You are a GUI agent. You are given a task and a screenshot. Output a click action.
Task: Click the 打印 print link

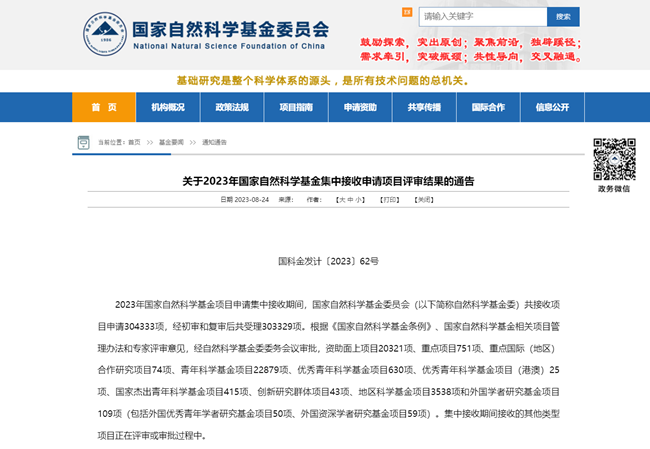pyautogui.click(x=389, y=200)
